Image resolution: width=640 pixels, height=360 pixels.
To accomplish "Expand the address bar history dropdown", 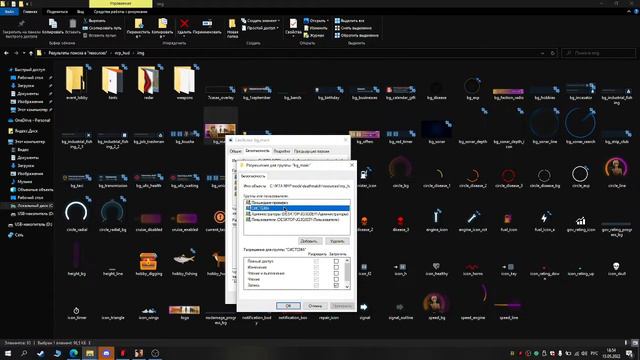I will (x=542, y=53).
